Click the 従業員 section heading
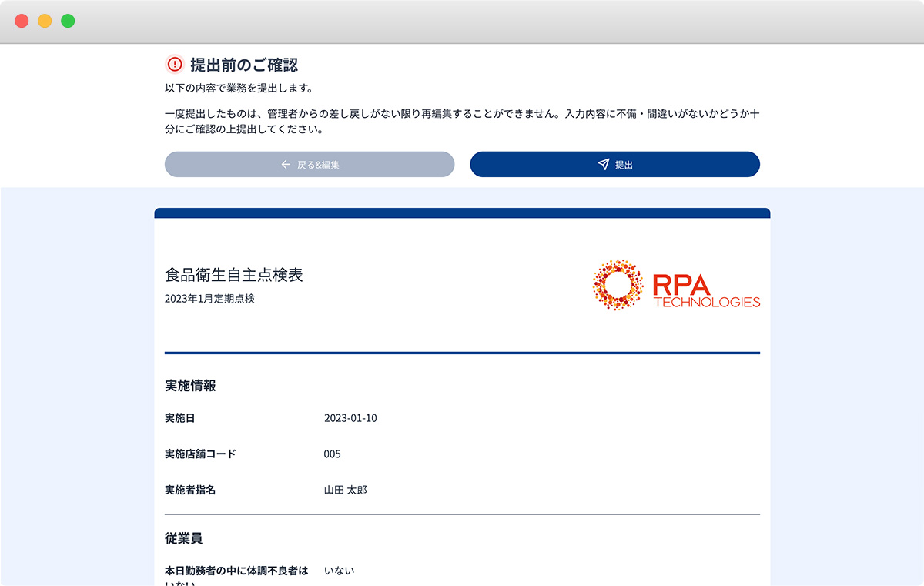This screenshot has width=924, height=586. pyautogui.click(x=183, y=537)
